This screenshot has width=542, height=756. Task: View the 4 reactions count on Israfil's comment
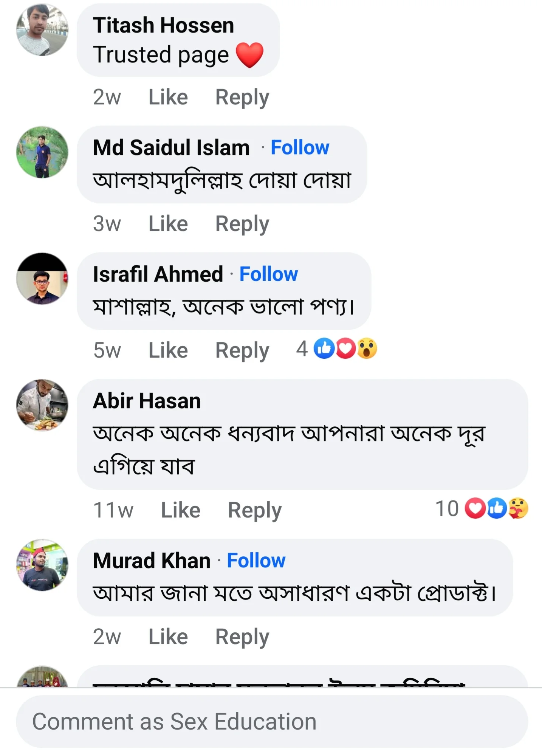click(302, 349)
